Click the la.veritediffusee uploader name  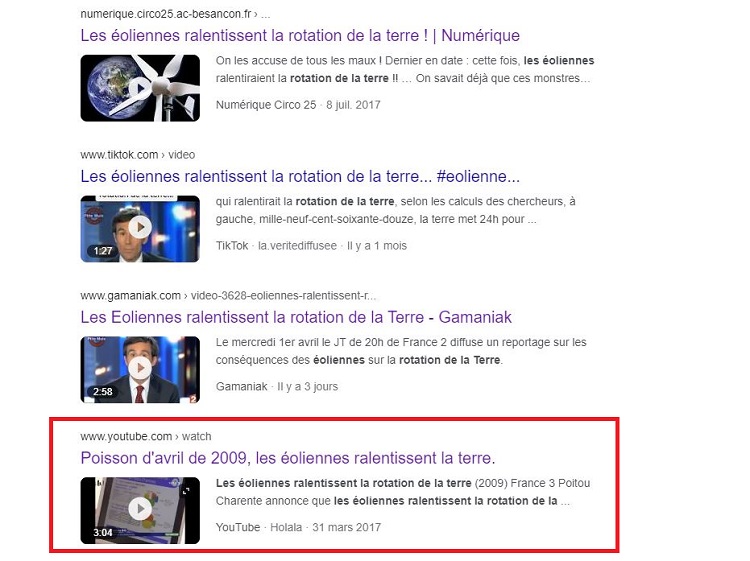(x=298, y=246)
